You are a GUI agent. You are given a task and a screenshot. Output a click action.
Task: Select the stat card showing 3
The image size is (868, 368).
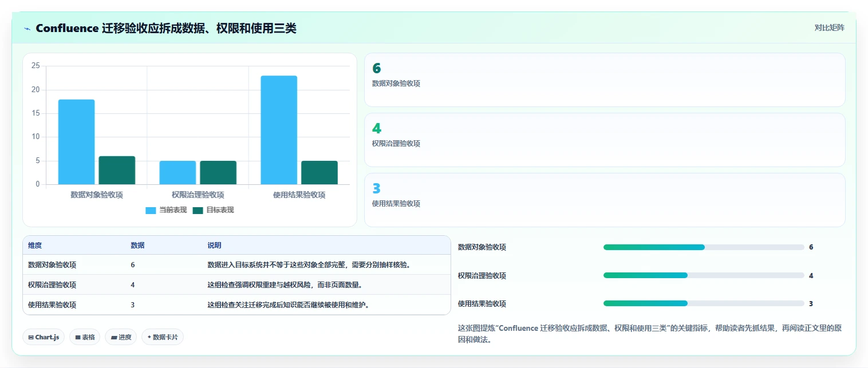(605, 200)
